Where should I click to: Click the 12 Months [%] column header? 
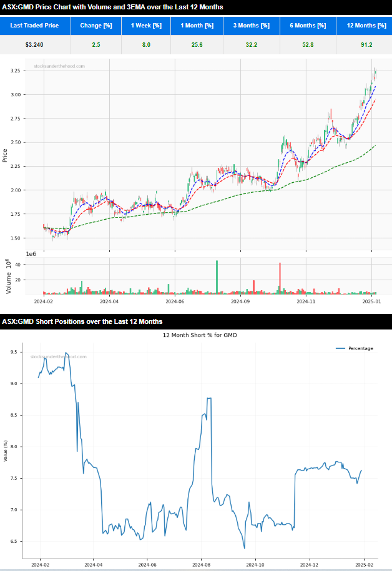[365, 26]
